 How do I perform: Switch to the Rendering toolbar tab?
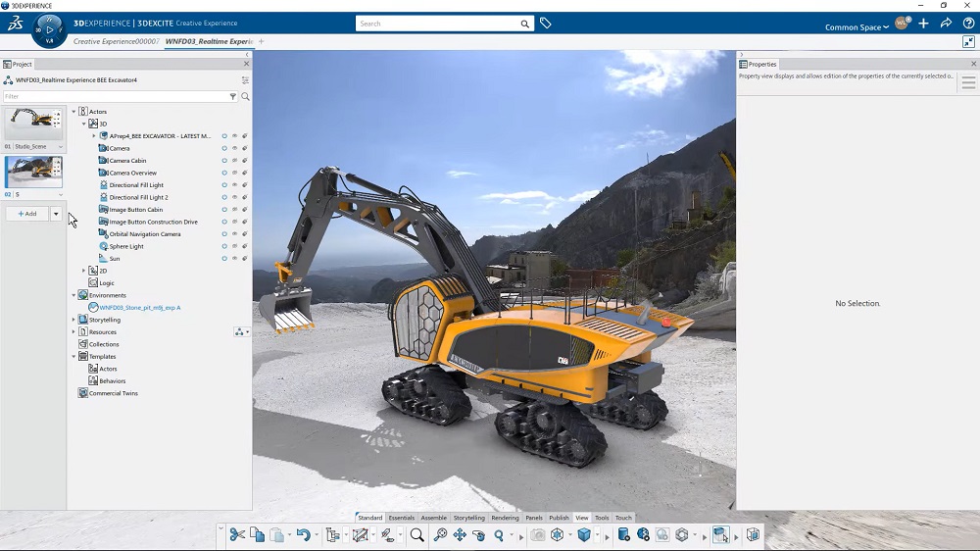click(505, 518)
